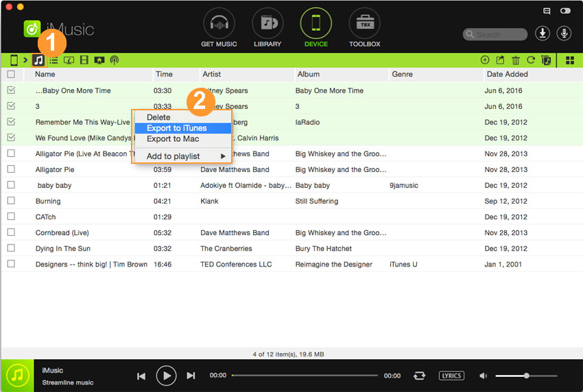Image resolution: width=583 pixels, height=392 pixels.
Task: Check the Cornbread (Live) checkbox
Action: pyautogui.click(x=11, y=232)
